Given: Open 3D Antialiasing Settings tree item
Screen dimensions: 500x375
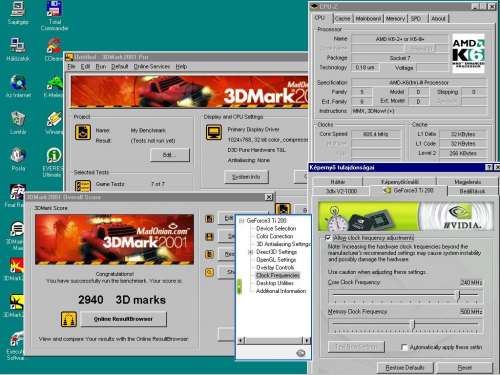Looking at the screenshot, I should [x=283, y=244].
